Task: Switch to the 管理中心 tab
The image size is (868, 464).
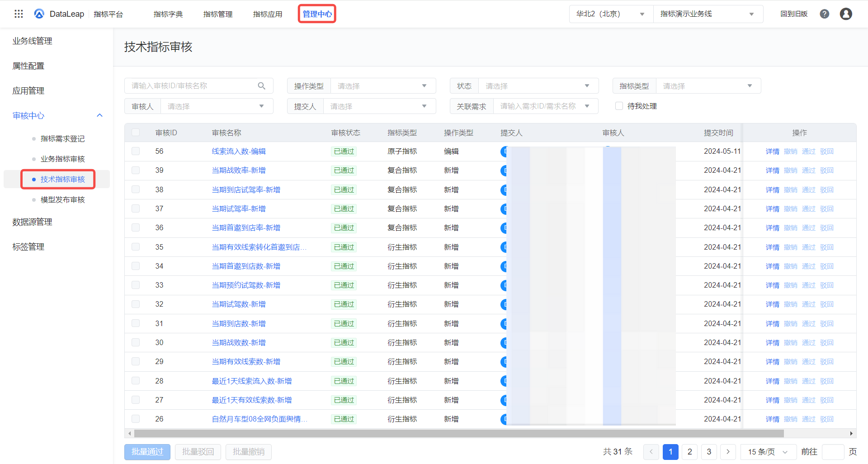Action: (317, 14)
